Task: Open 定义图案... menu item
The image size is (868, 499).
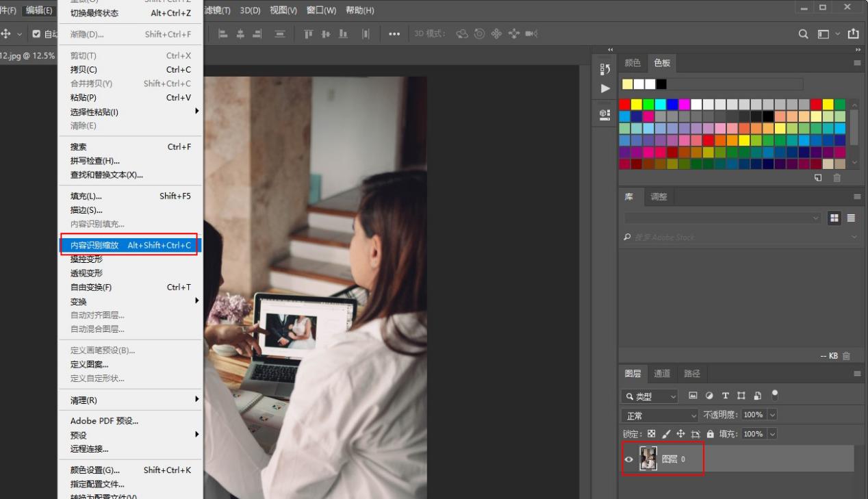Action: 131,365
